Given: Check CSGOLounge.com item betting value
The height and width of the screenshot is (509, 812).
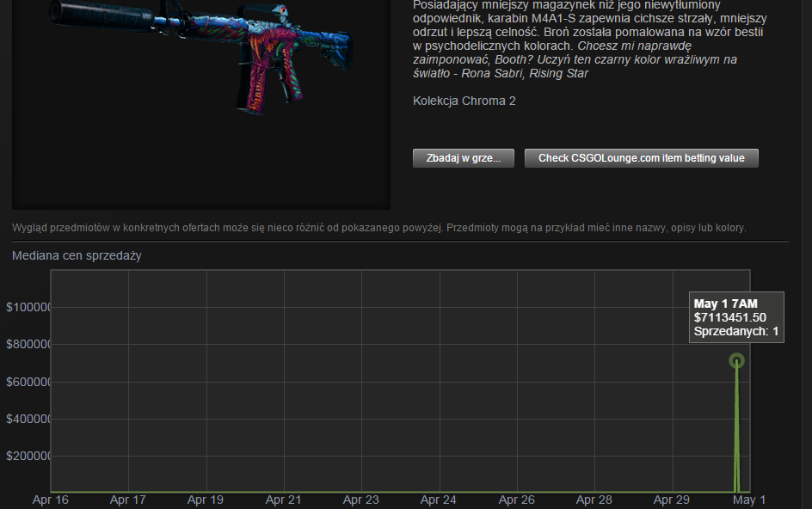Looking at the screenshot, I should coord(641,158).
